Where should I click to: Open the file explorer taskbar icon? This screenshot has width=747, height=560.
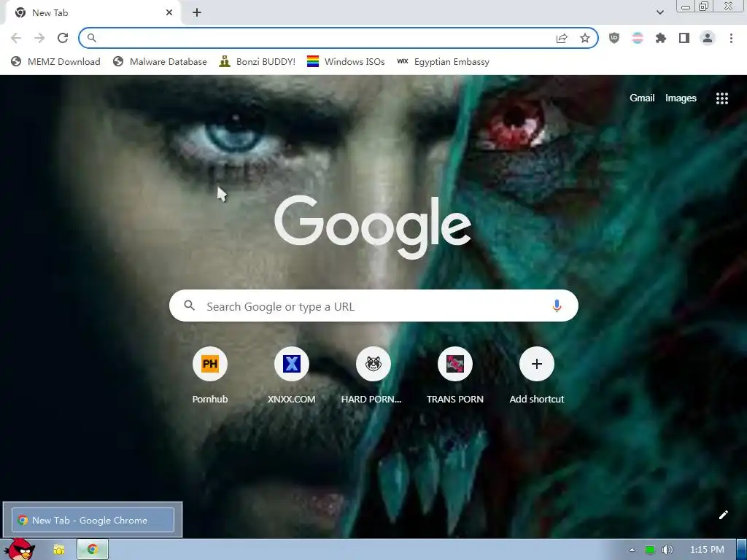click(x=58, y=550)
